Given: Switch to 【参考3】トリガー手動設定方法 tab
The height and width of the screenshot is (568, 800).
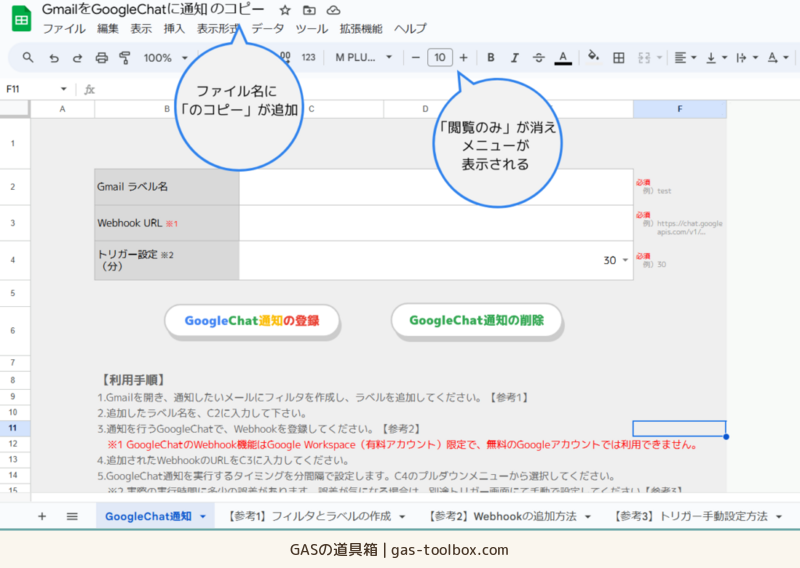Looking at the screenshot, I should point(691,516).
